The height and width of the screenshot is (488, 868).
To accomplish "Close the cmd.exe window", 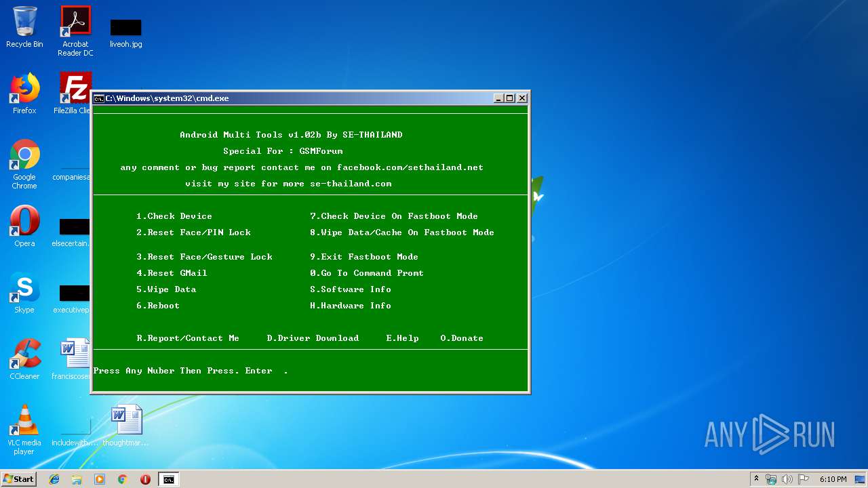I will pos(522,98).
